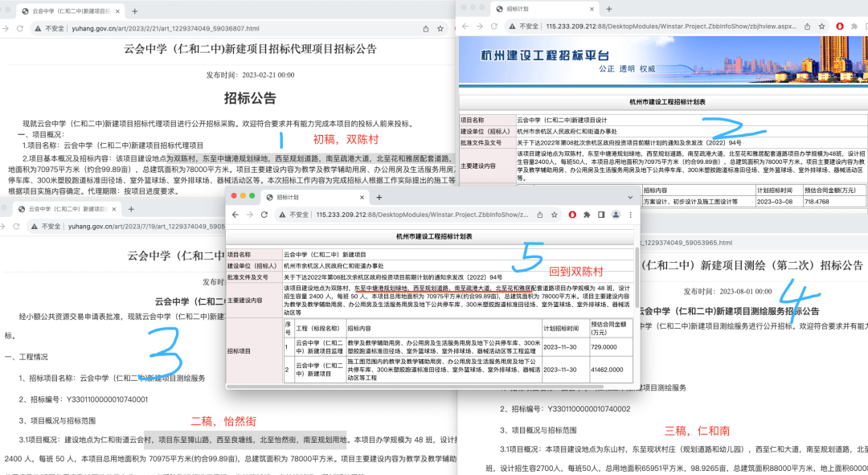
Task: Click the horizontal scrollbar in the front window
Action: pos(416,387)
